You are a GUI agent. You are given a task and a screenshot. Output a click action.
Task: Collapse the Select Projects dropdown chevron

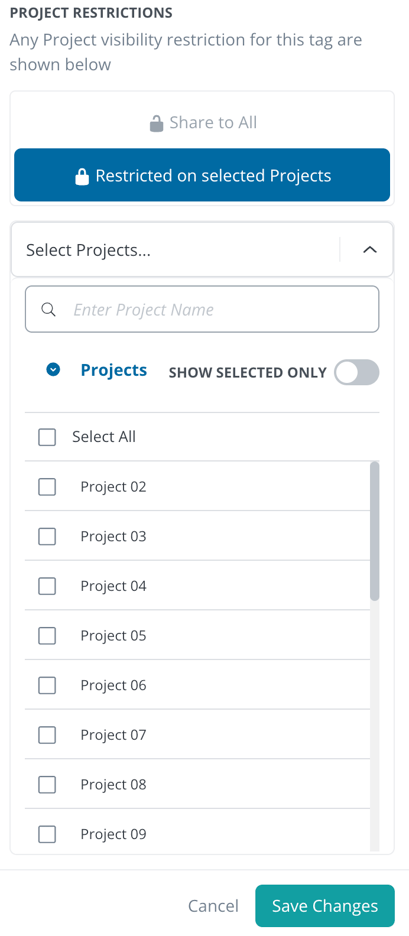coord(370,250)
